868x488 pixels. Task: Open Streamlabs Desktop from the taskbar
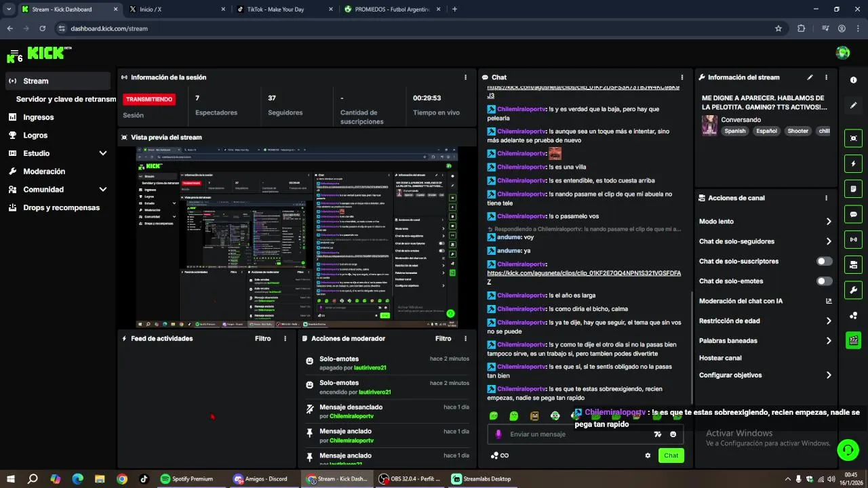point(481,479)
